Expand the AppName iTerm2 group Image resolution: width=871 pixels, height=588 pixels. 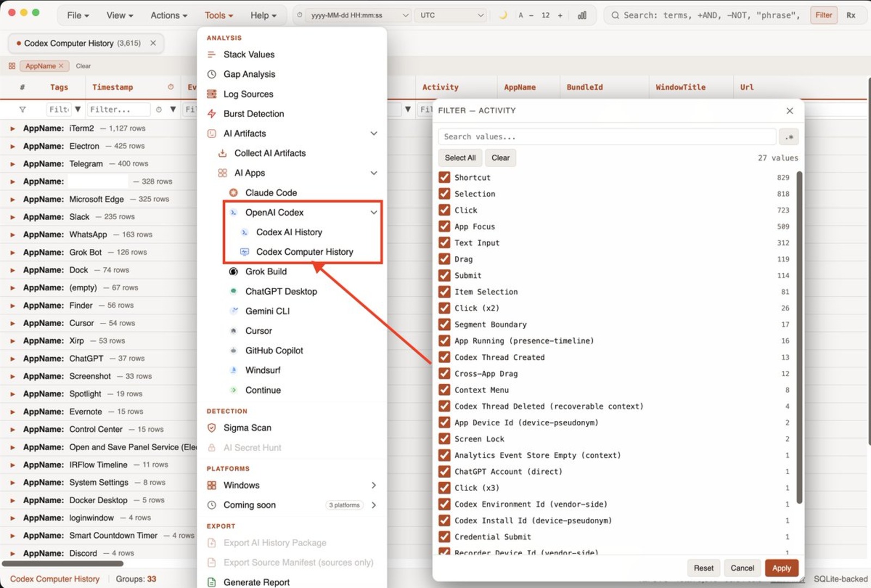12,128
